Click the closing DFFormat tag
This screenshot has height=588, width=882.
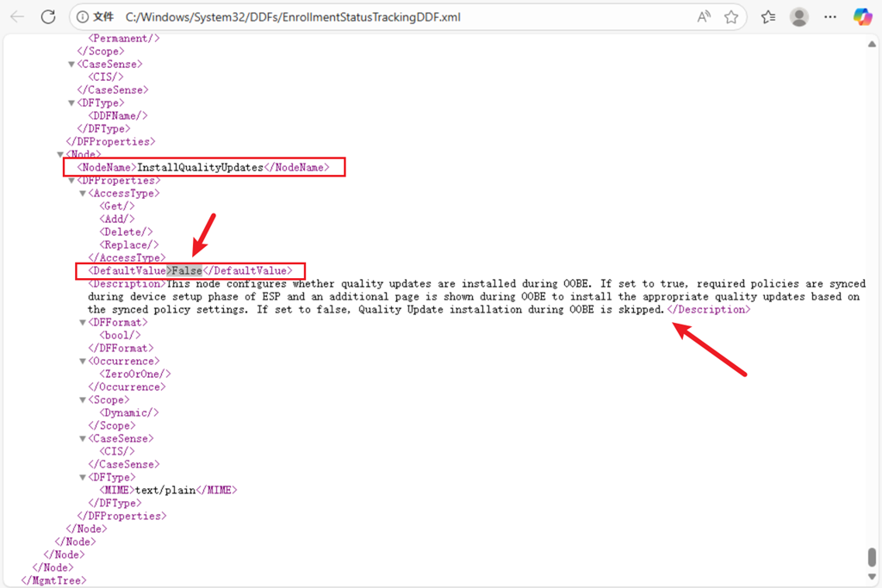coord(121,349)
